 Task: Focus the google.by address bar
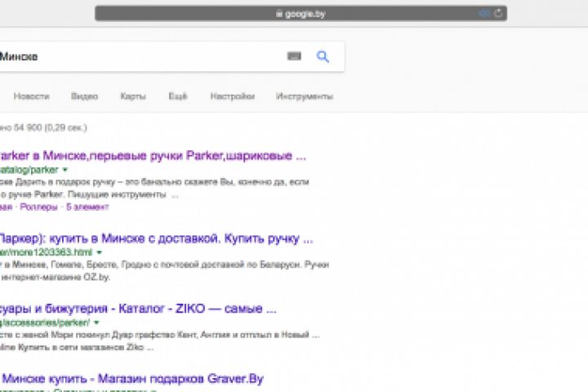coord(301,13)
